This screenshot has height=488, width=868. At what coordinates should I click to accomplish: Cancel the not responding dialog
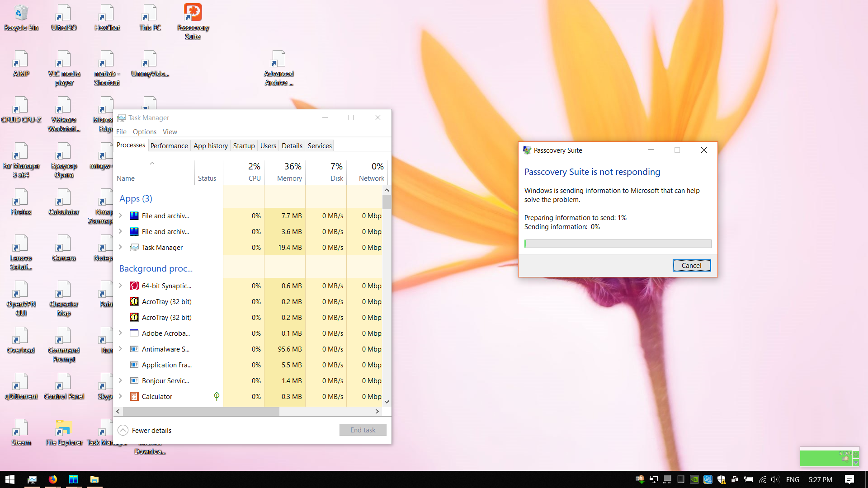691,265
